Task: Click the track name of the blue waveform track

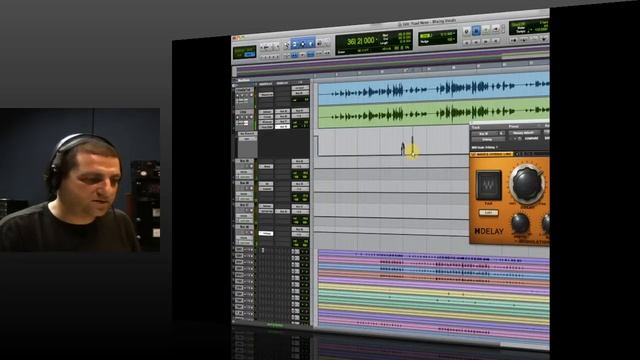Action: coord(244,90)
